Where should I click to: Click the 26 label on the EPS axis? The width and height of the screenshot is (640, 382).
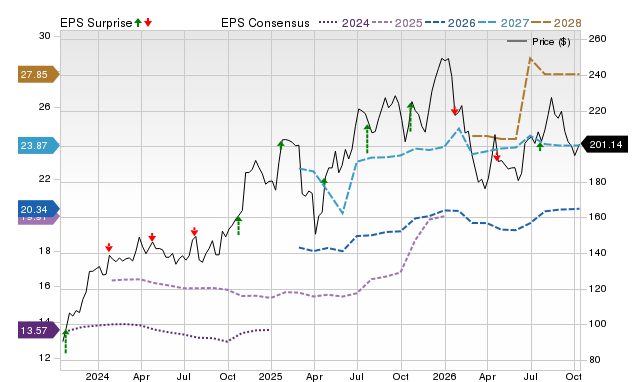[44, 107]
